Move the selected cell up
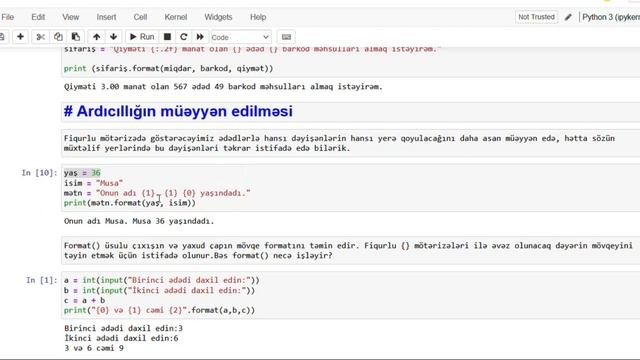The width and height of the screenshot is (640, 360). point(96,37)
